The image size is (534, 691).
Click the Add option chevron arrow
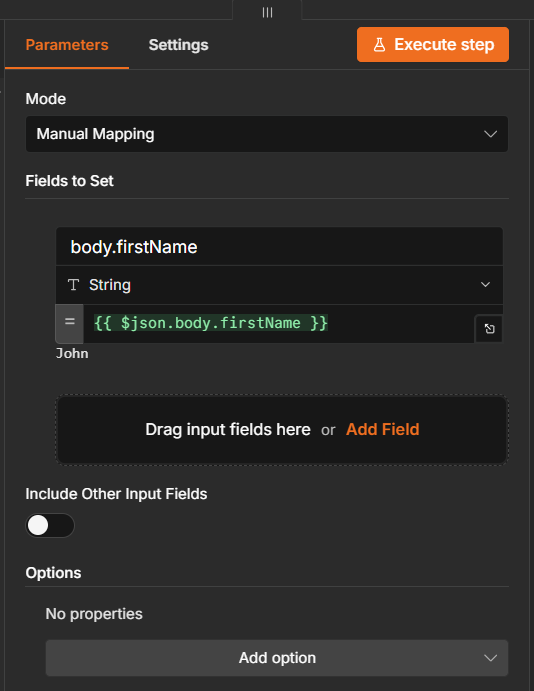tap(490, 658)
